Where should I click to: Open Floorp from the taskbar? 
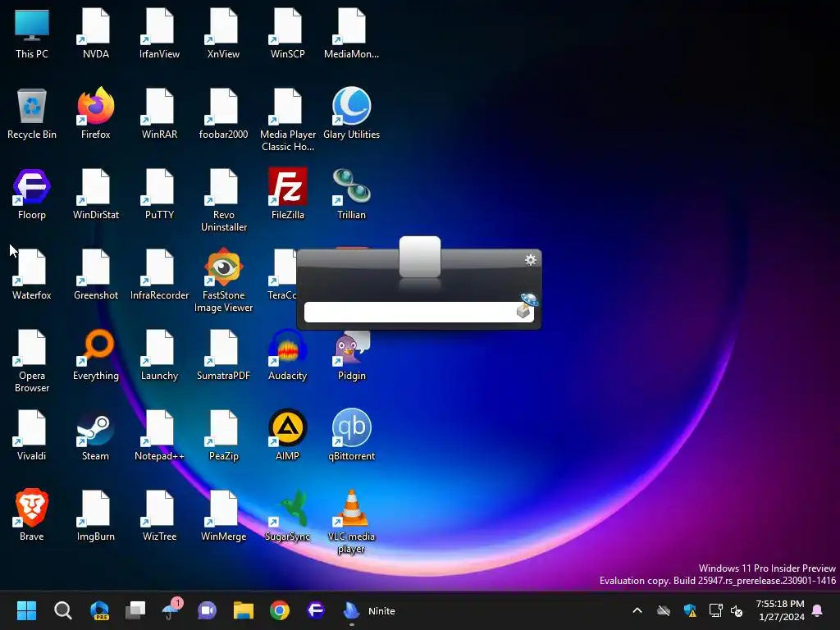(x=316, y=610)
